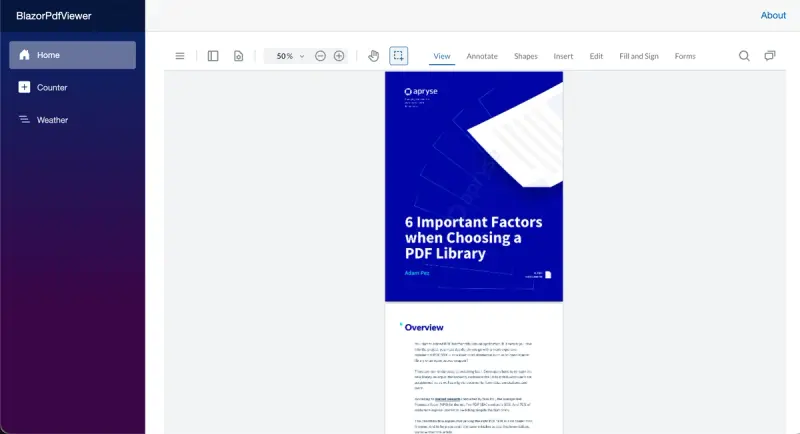
Task: Open the About link
Action: [773, 15]
